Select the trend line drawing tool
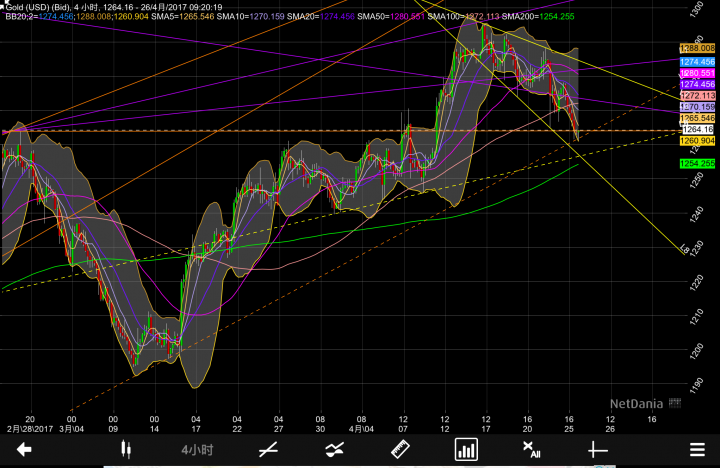 point(268,449)
